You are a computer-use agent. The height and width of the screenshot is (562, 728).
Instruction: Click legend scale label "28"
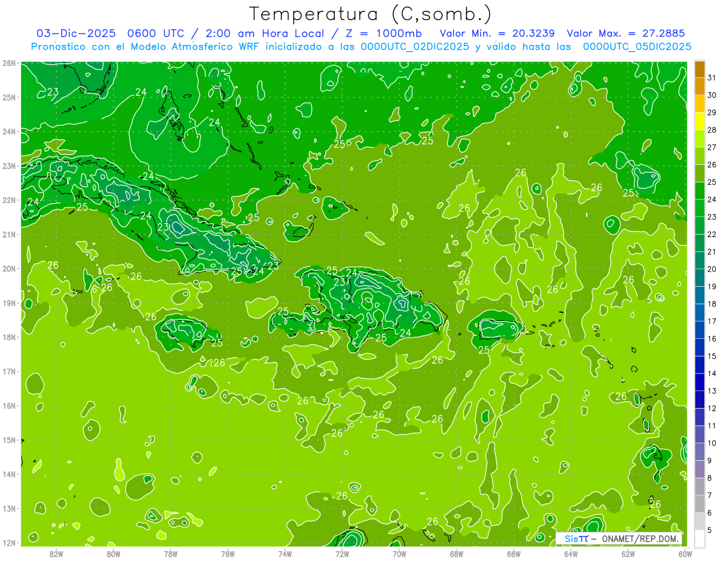(712, 130)
